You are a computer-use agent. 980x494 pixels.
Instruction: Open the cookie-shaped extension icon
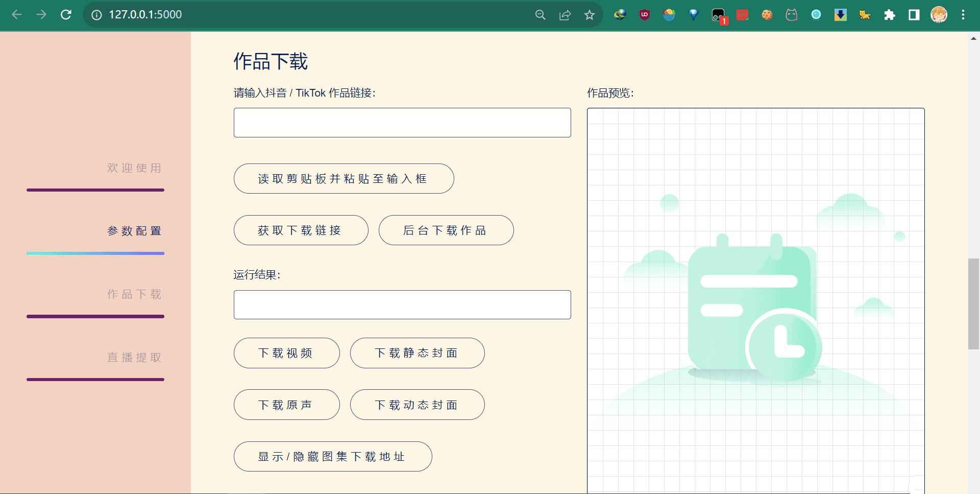767,15
